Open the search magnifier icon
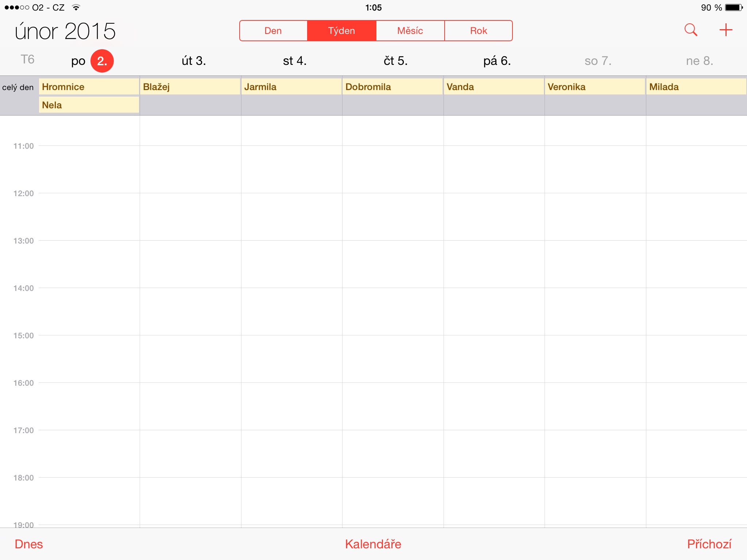The image size is (747, 560). point(691,30)
